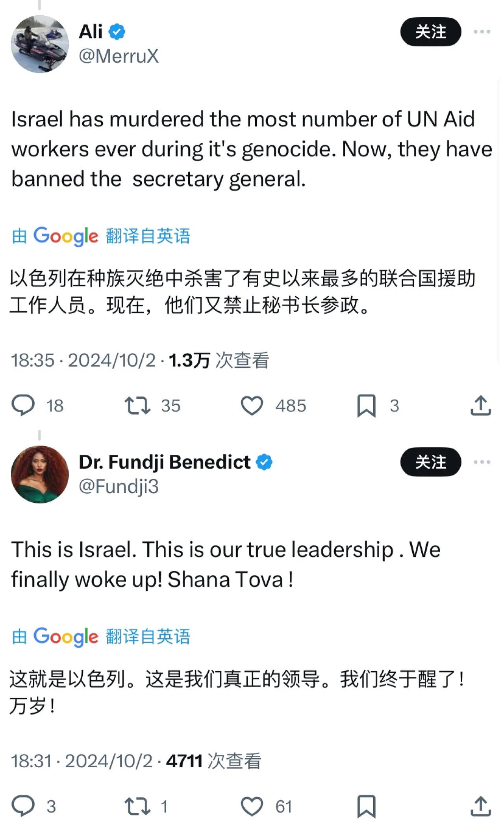
Task: Retweet Dr. Fundji Benedict's post
Action: pos(137,806)
